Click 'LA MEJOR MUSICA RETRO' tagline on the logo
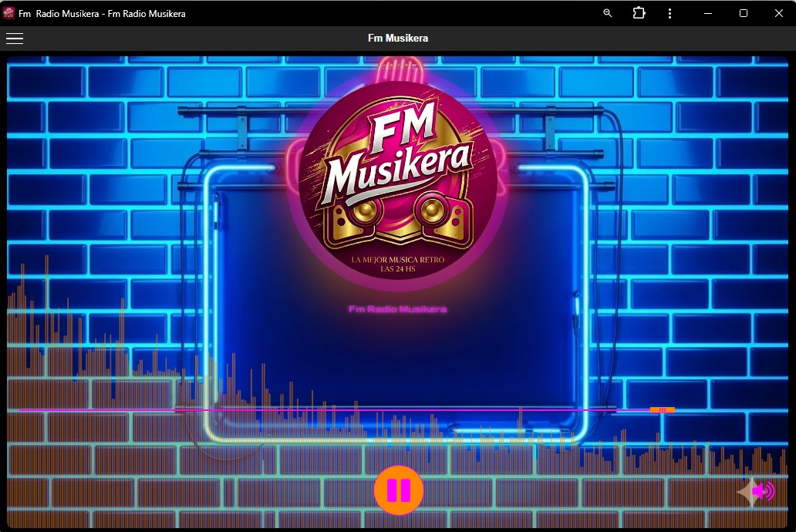Viewport: 796px width, 532px height. [x=398, y=261]
